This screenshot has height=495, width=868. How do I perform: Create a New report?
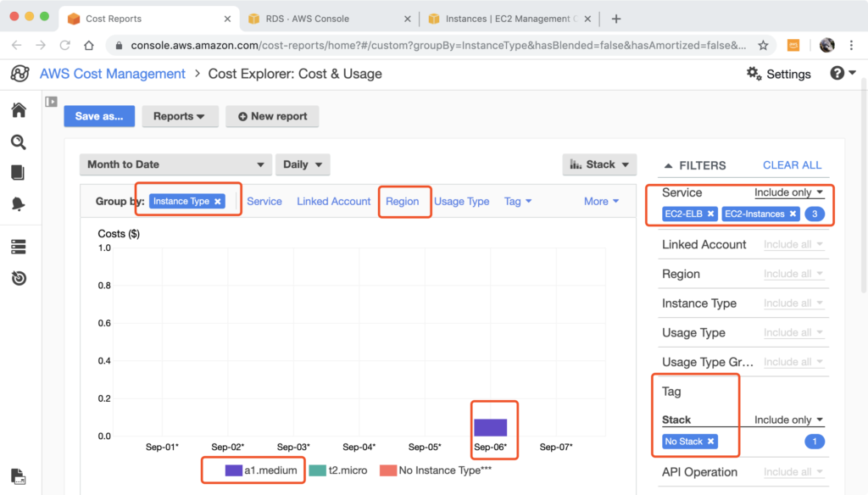(272, 116)
